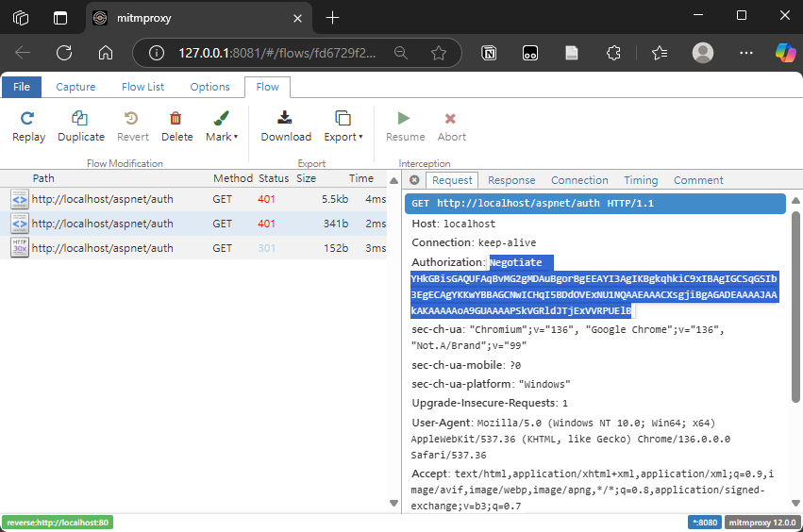The height and width of the screenshot is (532, 803).
Task: Open the Response tab
Action: pos(511,180)
